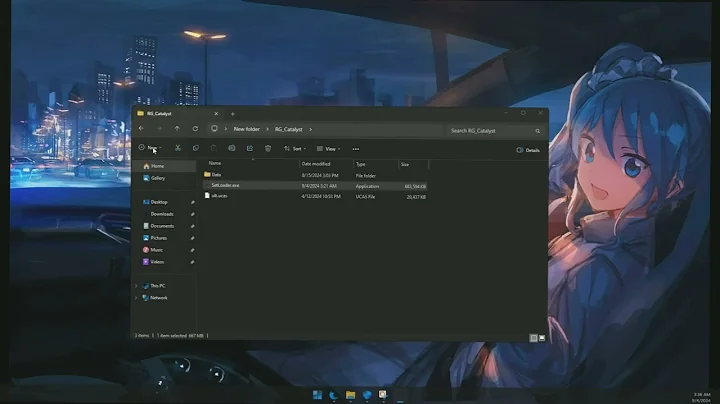Switch to details list view in the status bar
The height and width of the screenshot is (404, 720).
pos(533,338)
